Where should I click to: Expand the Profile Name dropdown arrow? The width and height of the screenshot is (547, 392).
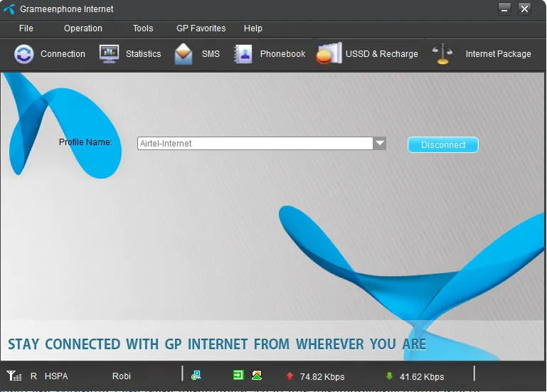coord(380,143)
